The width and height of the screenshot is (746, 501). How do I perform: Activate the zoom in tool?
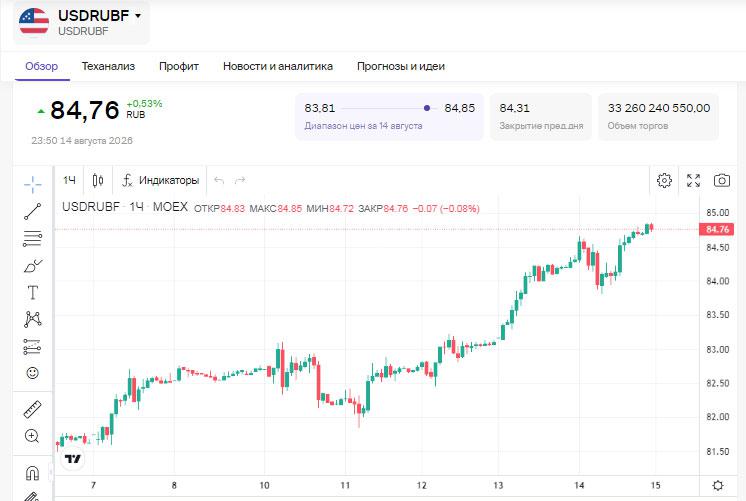pyautogui.click(x=32, y=436)
